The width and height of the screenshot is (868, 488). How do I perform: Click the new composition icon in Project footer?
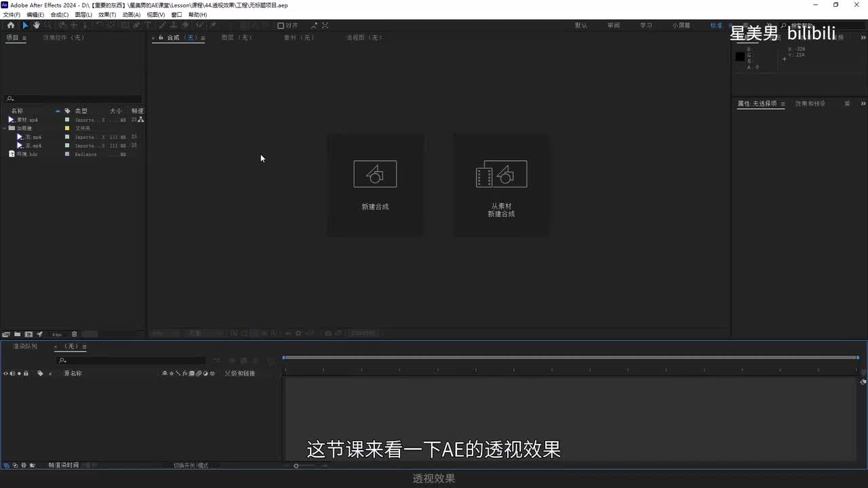[x=28, y=334]
